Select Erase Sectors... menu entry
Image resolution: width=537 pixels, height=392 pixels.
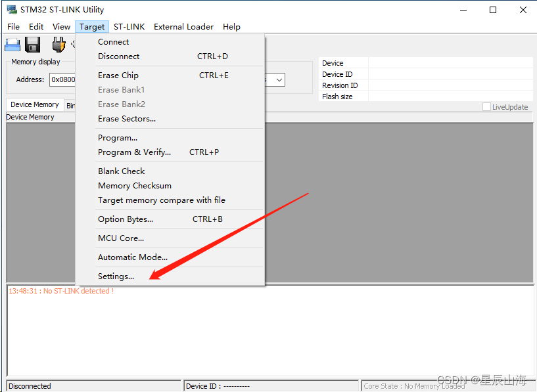coord(170,119)
